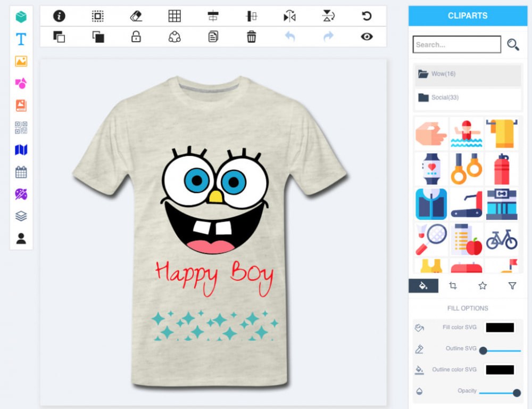The width and height of the screenshot is (532, 409).
Task: Click the Opacity slider
Action: [x=500, y=393]
